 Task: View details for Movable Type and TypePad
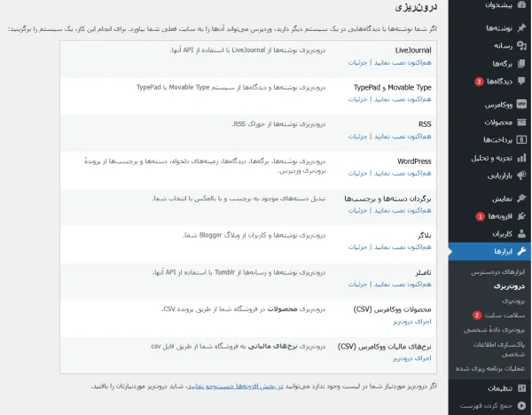[x=357, y=99]
